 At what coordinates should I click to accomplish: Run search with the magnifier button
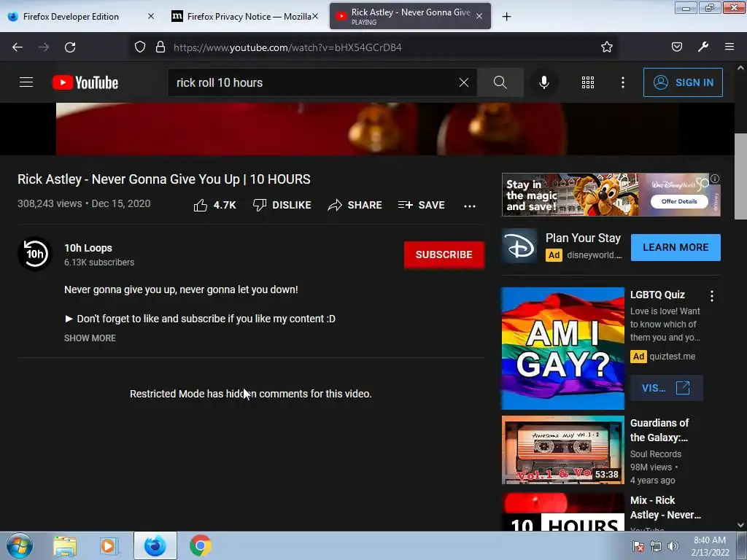pos(500,82)
